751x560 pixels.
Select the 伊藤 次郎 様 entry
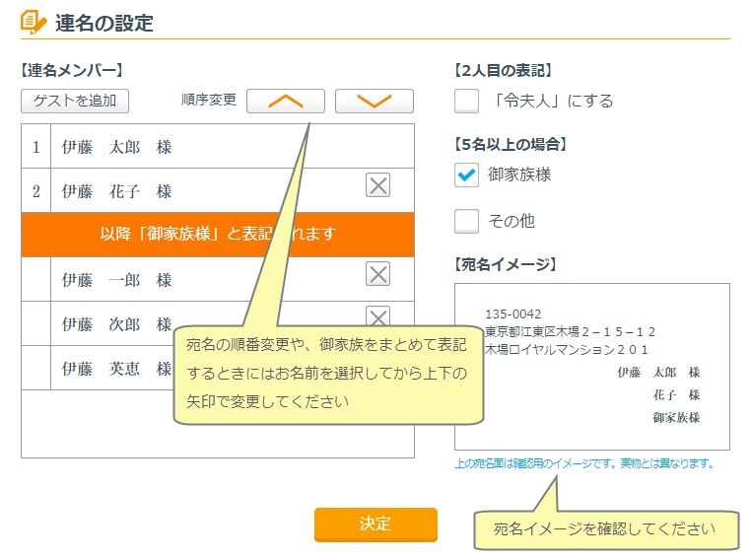point(117,323)
